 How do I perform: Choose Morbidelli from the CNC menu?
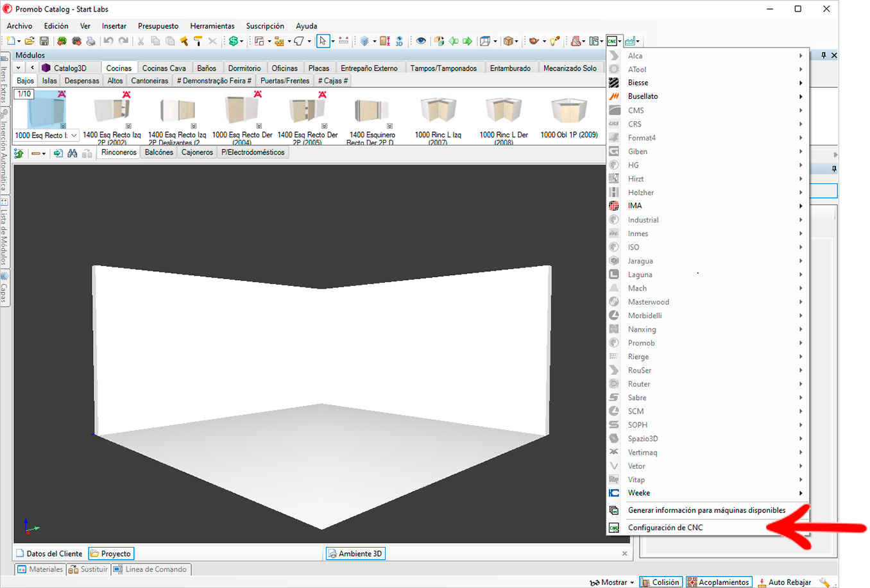point(708,315)
